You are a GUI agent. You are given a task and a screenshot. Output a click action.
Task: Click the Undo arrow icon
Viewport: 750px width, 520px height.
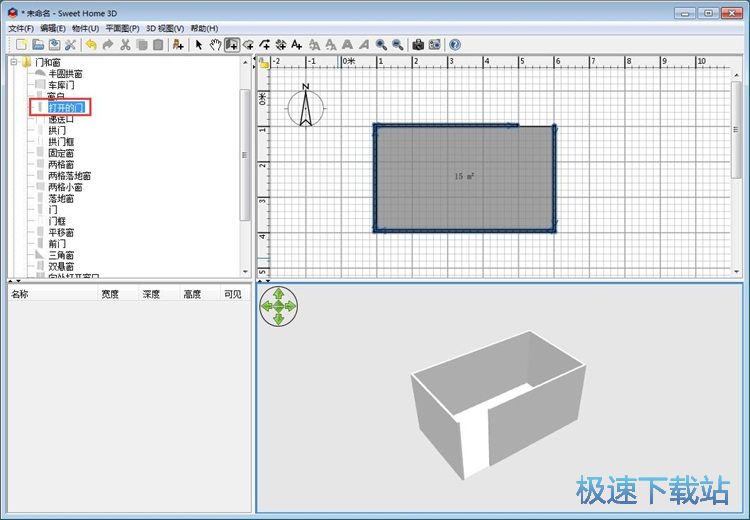pos(91,44)
